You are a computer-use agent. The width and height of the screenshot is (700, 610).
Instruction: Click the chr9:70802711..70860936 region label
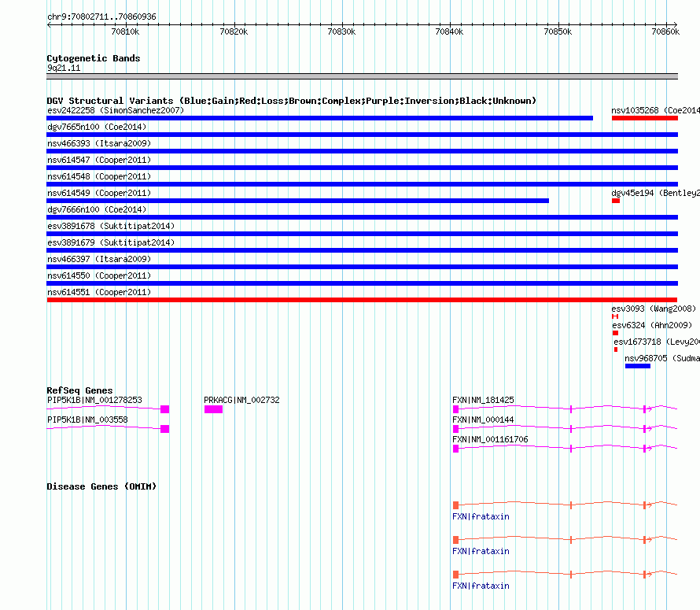pos(101,17)
